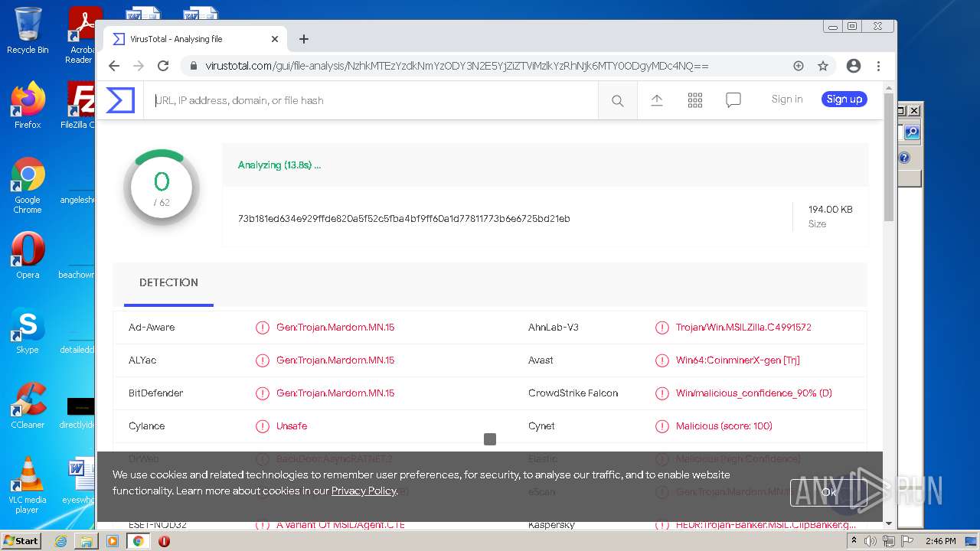Click the Google Chrome desktop icon
This screenshot has width=980, height=551.
pos(28,185)
